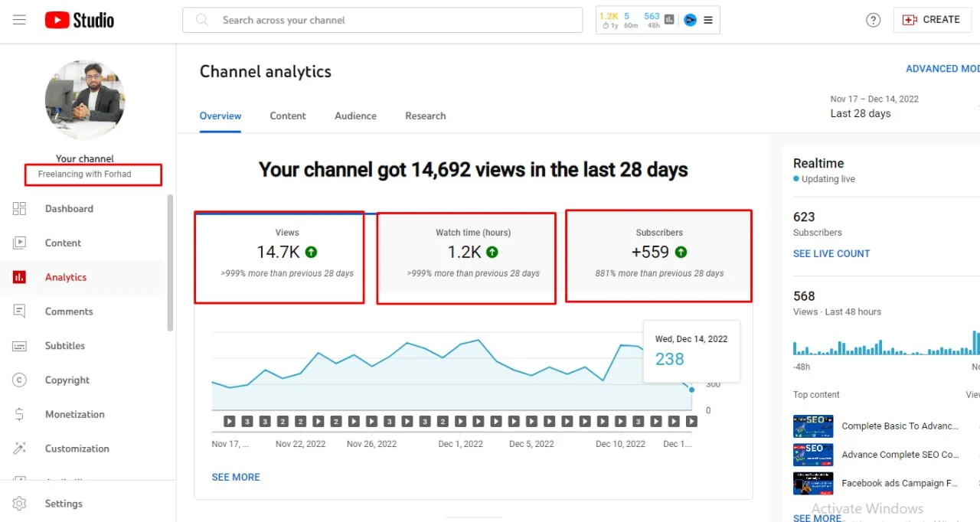This screenshot has height=522, width=980.
Task: Open Dashboard from the sidebar
Action: [x=69, y=209]
